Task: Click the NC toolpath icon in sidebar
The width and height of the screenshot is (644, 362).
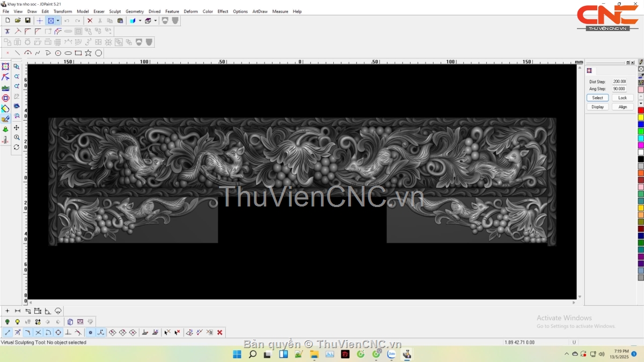Action: pos(5,140)
